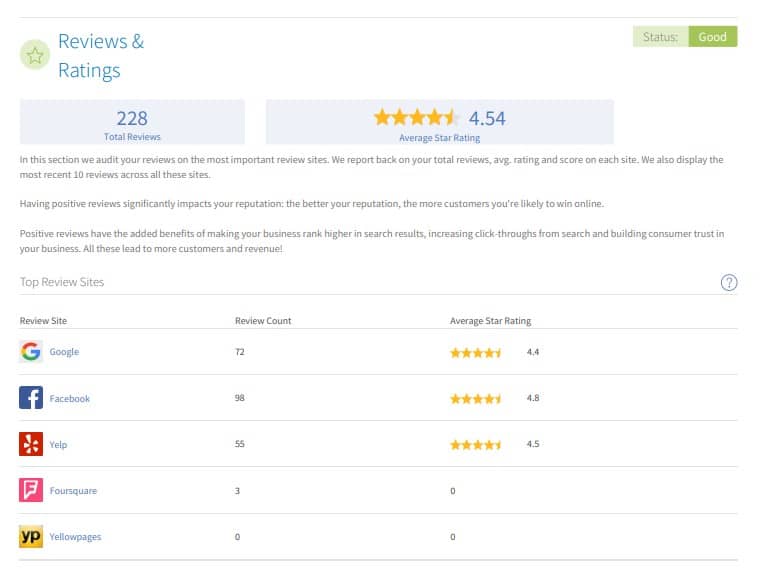Sort by Average Star Rating column header
Viewport: 760px width, 571px height.
(x=490, y=321)
